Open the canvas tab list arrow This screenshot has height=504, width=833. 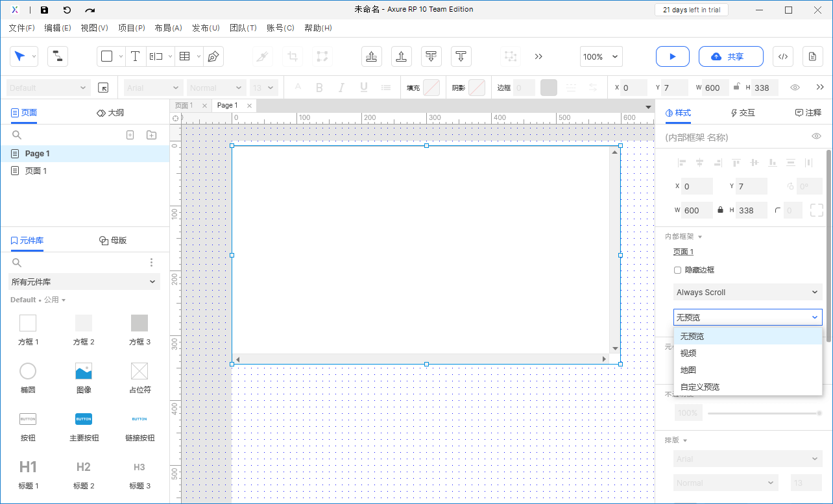point(648,106)
